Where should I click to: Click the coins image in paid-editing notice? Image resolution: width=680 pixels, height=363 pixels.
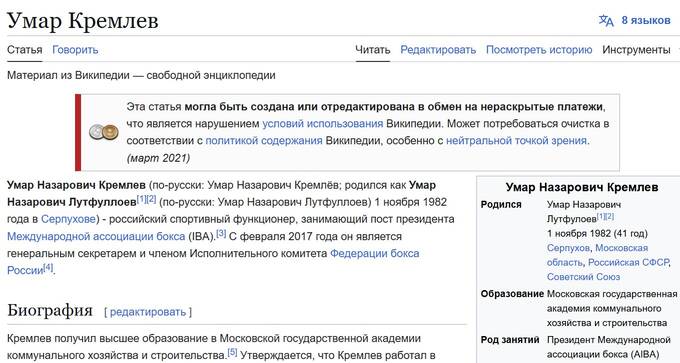[x=104, y=132]
